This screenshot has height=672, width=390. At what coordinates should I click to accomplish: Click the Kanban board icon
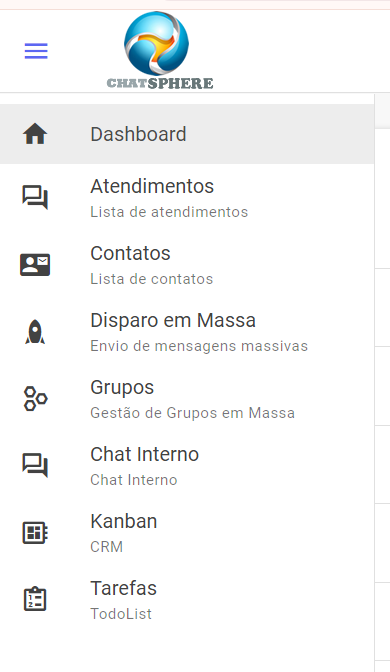[x=35, y=533]
